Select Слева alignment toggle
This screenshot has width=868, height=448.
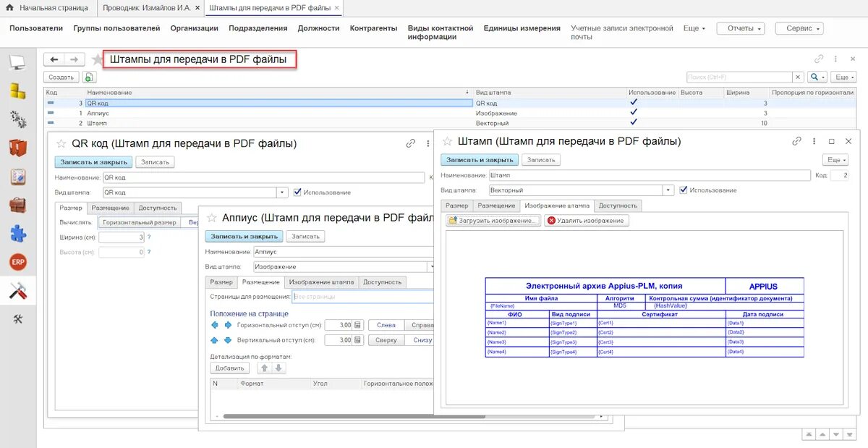tap(386, 325)
